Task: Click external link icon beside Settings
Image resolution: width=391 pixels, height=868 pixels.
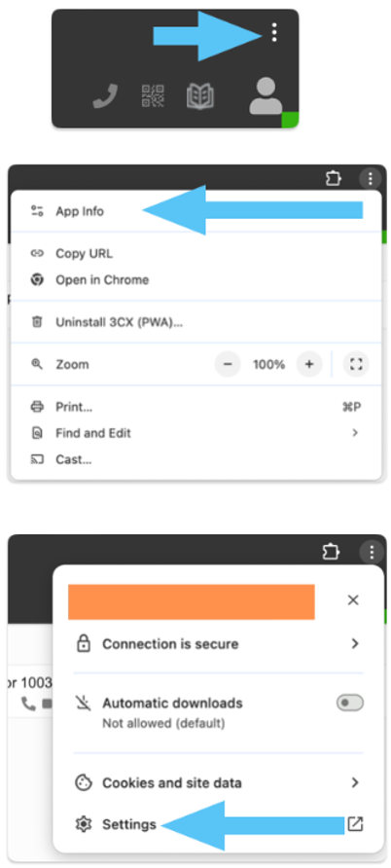Action: pyautogui.click(x=355, y=823)
